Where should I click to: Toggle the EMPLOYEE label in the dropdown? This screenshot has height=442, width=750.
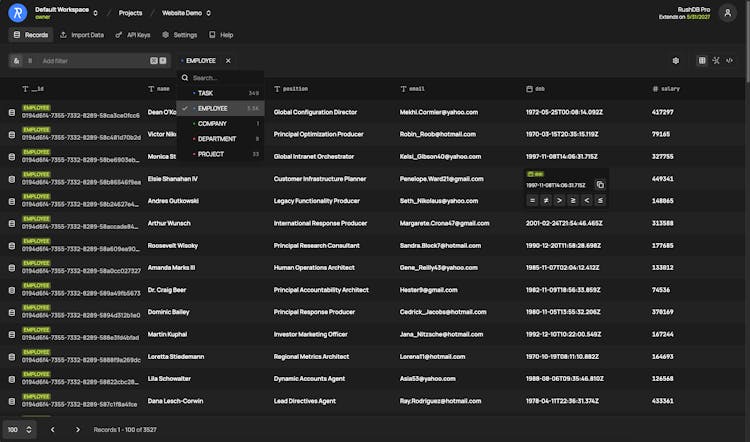[x=213, y=108]
